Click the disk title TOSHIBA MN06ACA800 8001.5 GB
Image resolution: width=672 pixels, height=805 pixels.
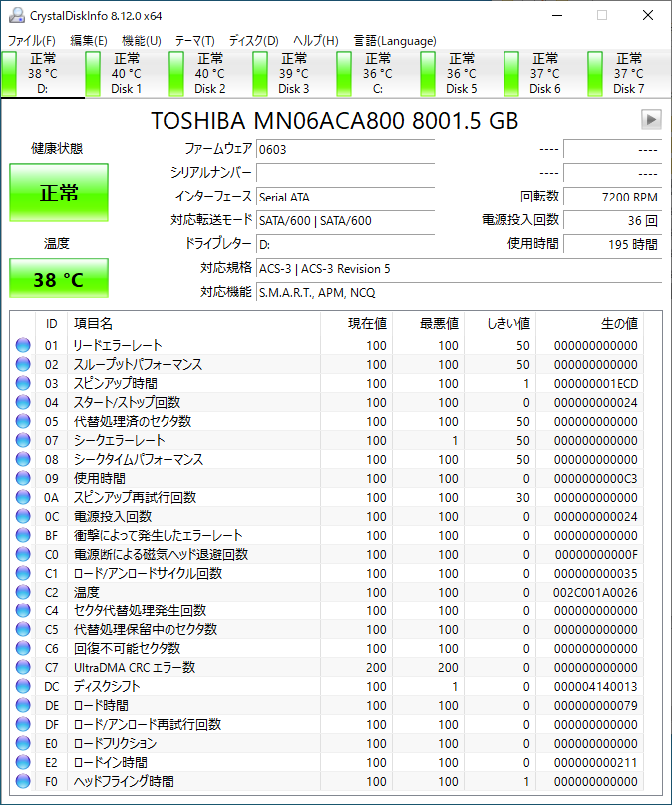pos(334,121)
